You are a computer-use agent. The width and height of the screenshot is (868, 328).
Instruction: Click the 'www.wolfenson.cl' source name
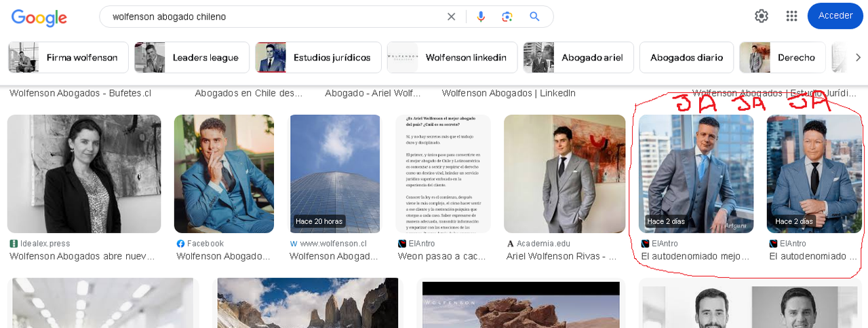click(x=334, y=243)
